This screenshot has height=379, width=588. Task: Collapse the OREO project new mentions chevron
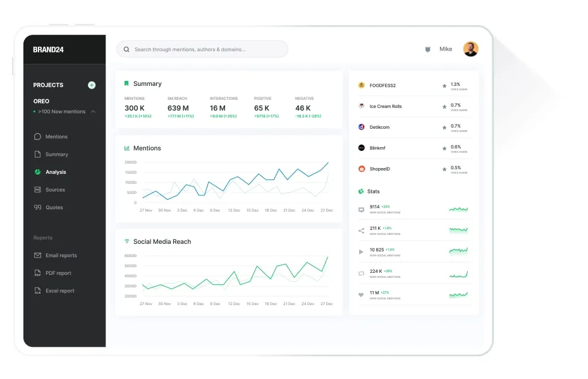coord(93,112)
